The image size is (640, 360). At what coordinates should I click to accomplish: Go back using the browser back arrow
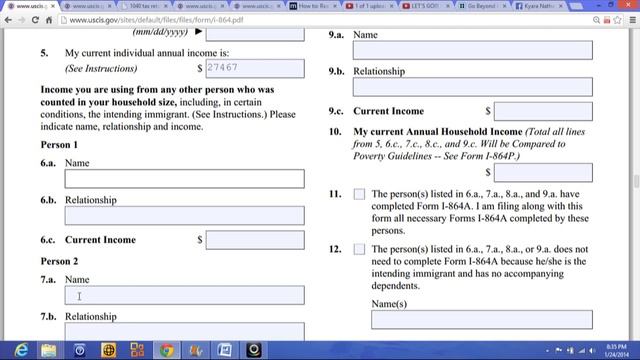(x=8, y=20)
